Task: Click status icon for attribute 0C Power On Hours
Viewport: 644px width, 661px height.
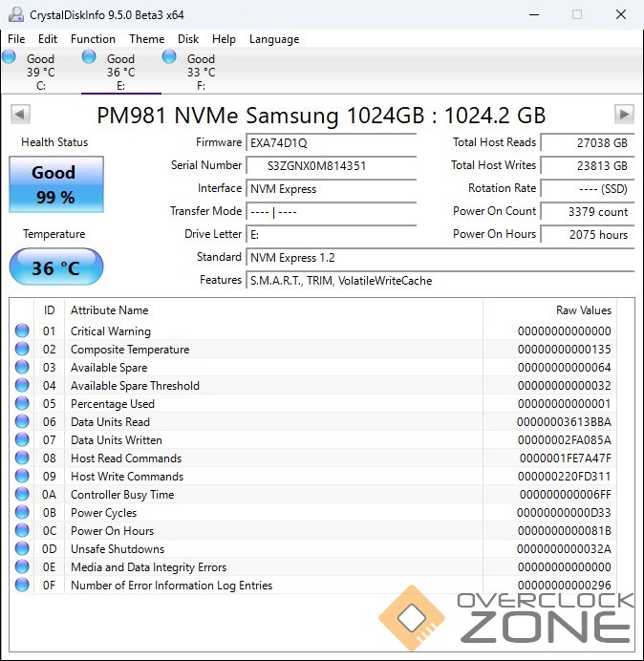Action: pos(22,530)
